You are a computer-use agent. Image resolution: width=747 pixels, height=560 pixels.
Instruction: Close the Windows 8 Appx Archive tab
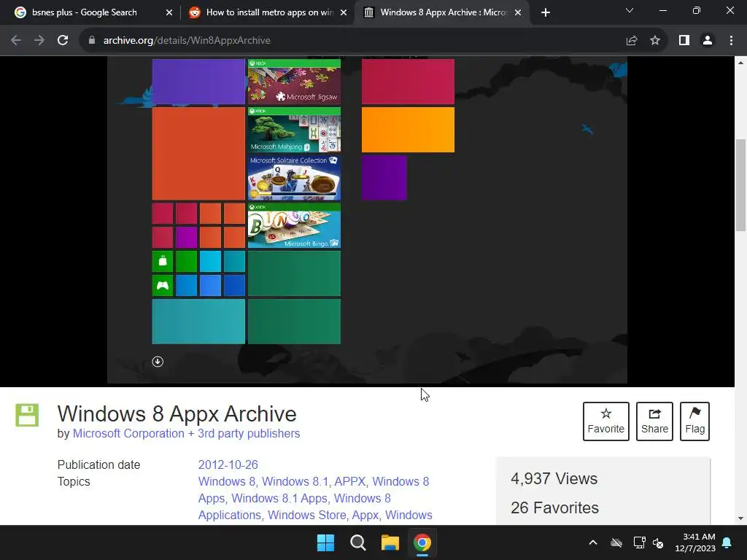pyautogui.click(x=518, y=12)
